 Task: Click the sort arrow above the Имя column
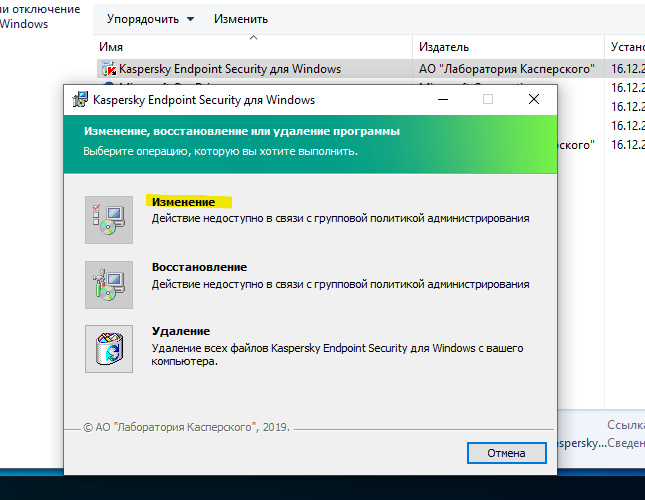[x=253, y=37]
